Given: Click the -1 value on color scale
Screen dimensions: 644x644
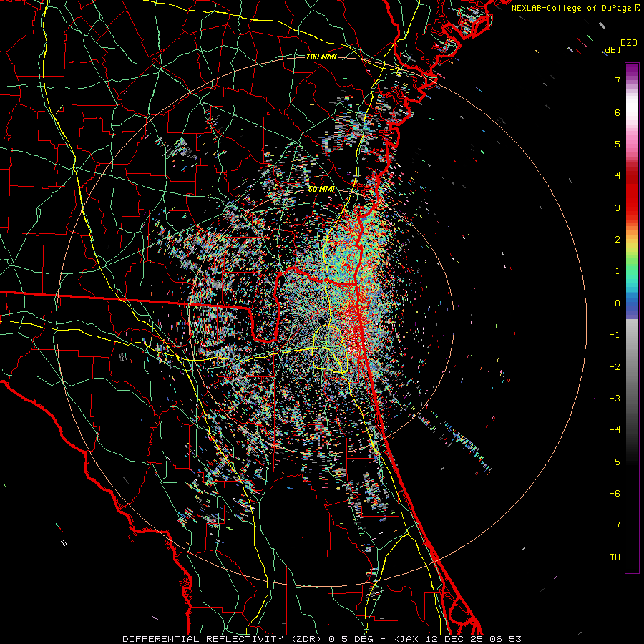Looking at the screenshot, I should (x=615, y=335).
